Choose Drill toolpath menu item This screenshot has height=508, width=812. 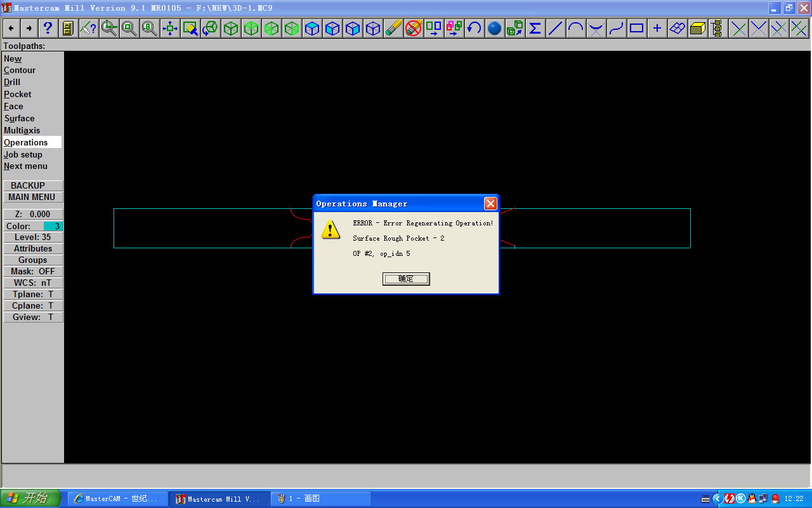(12, 82)
